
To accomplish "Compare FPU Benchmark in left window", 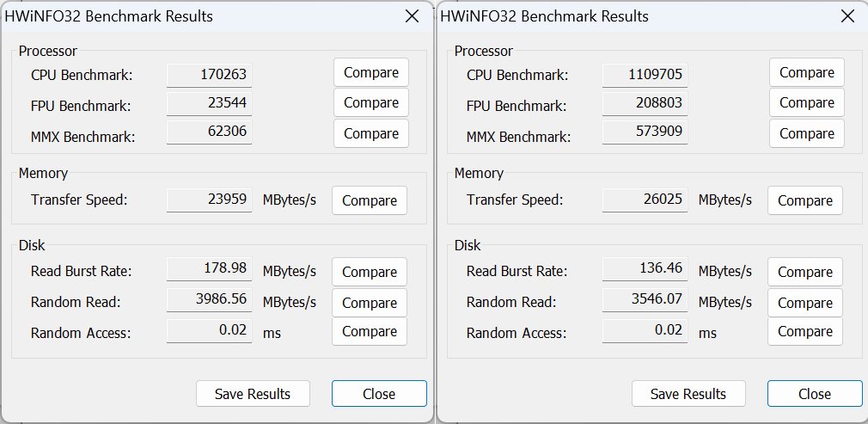I will (371, 102).
